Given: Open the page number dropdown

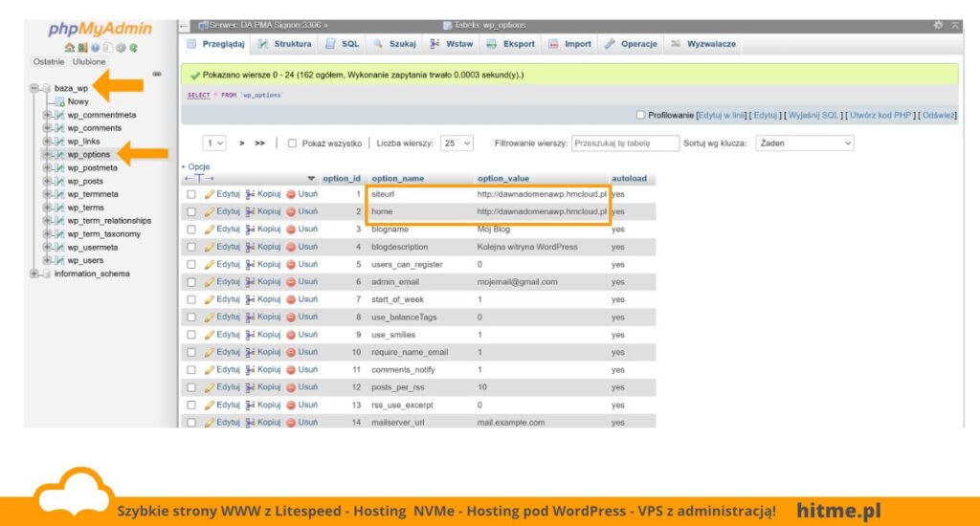Looking at the screenshot, I should coord(213,143).
